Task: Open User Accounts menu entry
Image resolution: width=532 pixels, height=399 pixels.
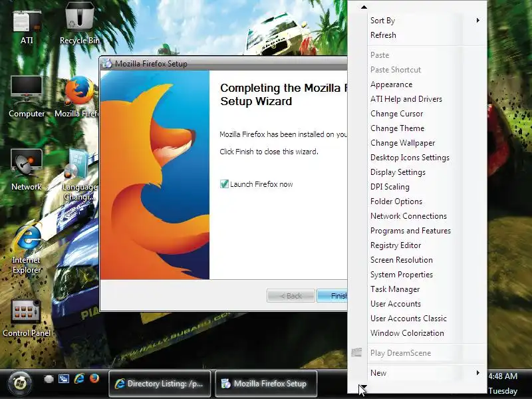Action: click(417, 303)
